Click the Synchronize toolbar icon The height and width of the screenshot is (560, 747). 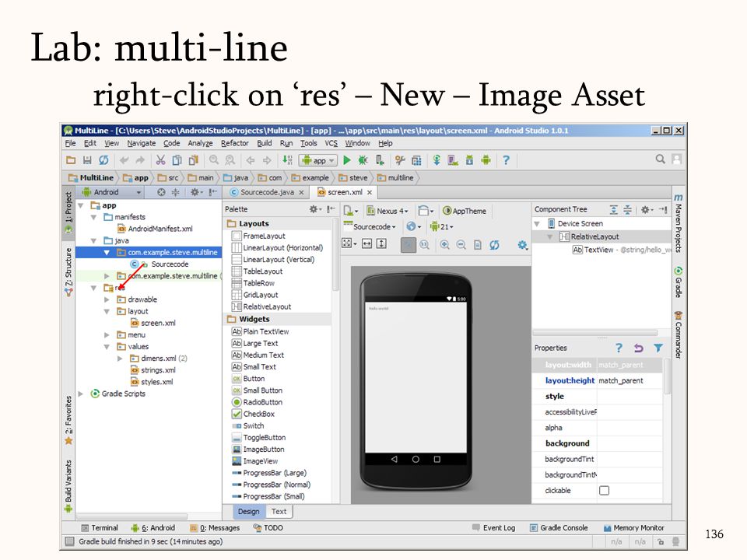coord(103,160)
